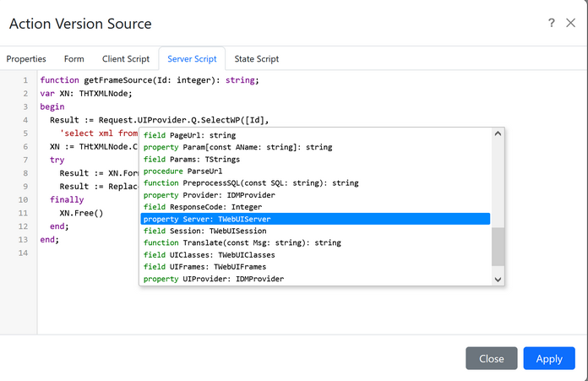Choose highlighted 'property Server: TWebUIServer' suggestion
The width and height of the screenshot is (588, 381).
click(315, 219)
